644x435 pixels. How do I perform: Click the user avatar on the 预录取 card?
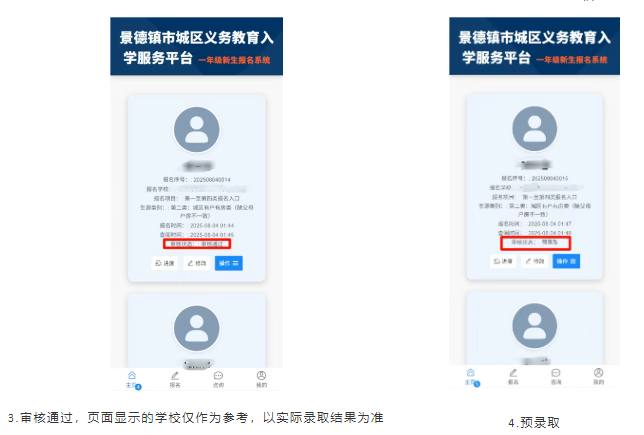point(535,129)
